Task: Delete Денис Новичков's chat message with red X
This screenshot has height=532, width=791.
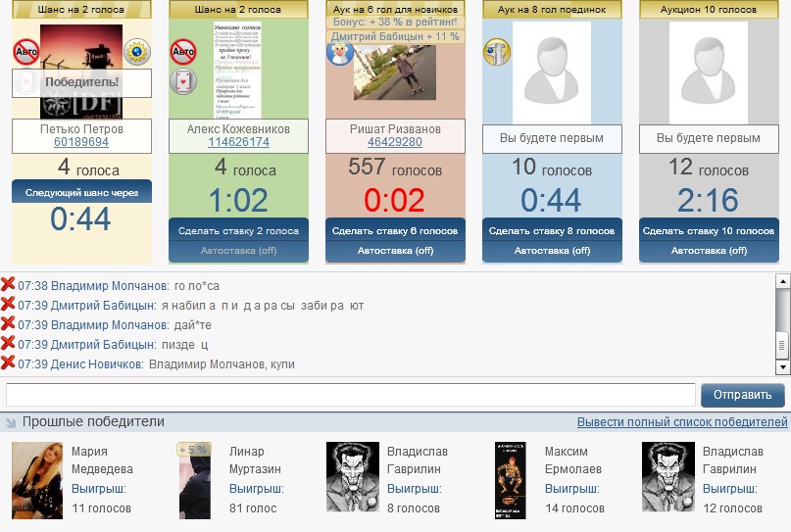Action: [x=8, y=363]
